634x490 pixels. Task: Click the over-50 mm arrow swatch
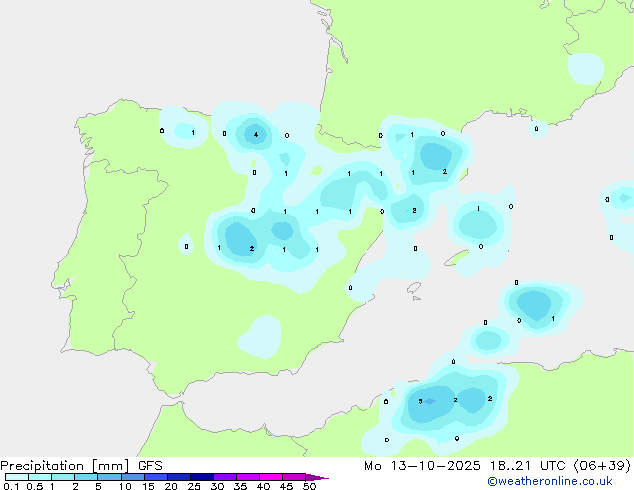(317, 477)
